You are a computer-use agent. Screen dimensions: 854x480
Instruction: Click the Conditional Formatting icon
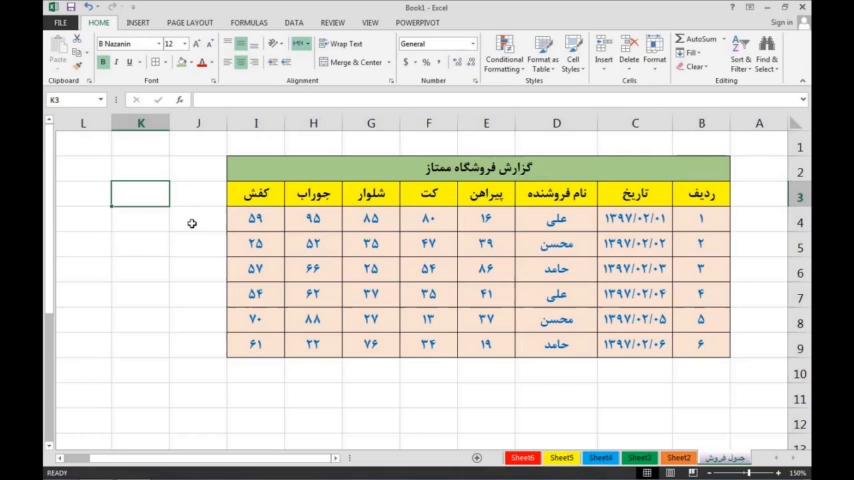[504, 46]
